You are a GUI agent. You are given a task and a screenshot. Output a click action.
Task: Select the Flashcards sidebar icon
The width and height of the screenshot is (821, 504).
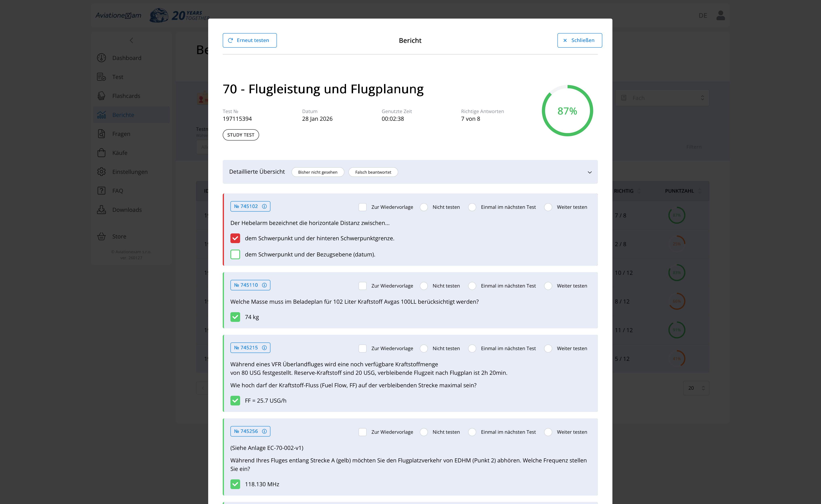101,96
